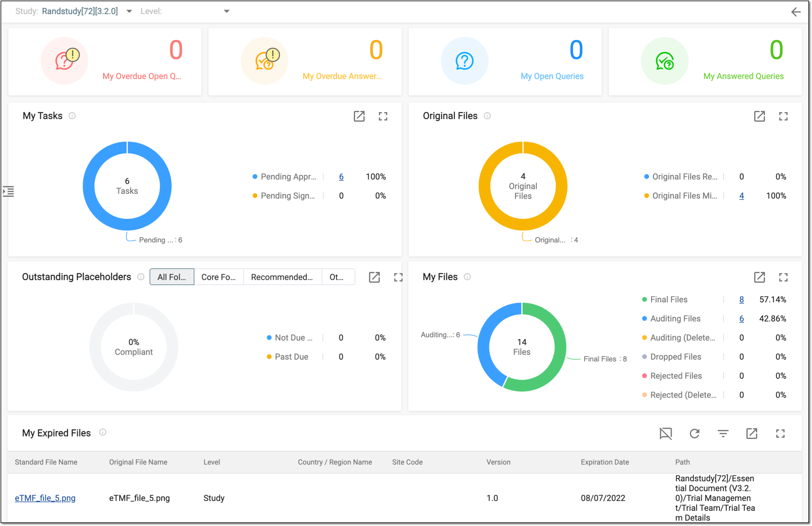Expand My Files widget to fullscreen
Screen dimensions: 812x526
(x=783, y=277)
